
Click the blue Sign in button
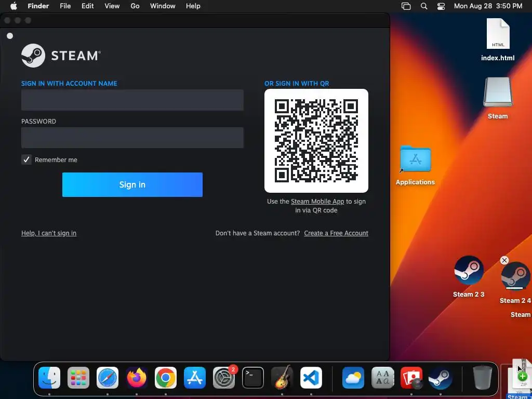pyautogui.click(x=132, y=184)
